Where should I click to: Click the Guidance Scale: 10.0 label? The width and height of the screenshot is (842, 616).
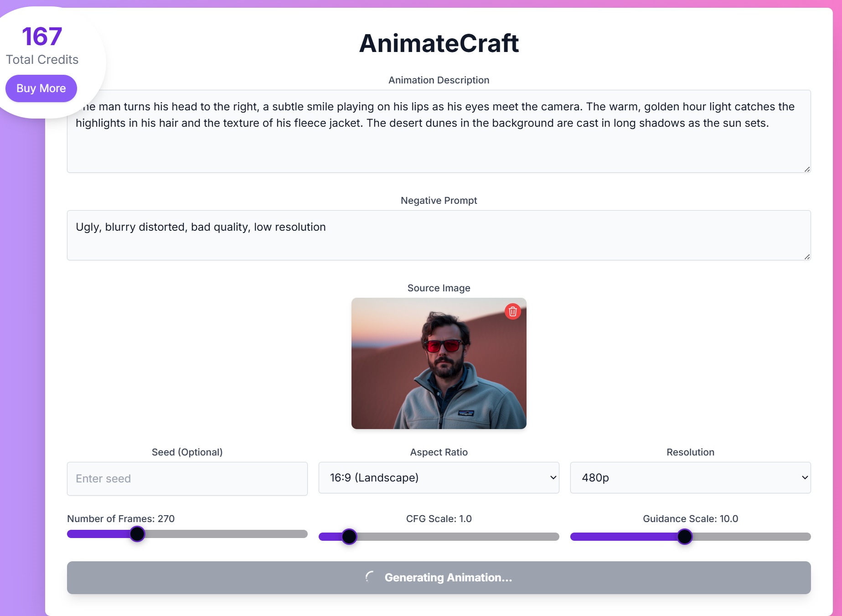tap(690, 519)
